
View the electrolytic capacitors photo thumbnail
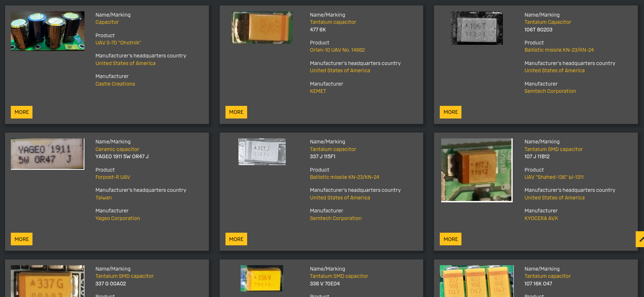tap(48, 31)
